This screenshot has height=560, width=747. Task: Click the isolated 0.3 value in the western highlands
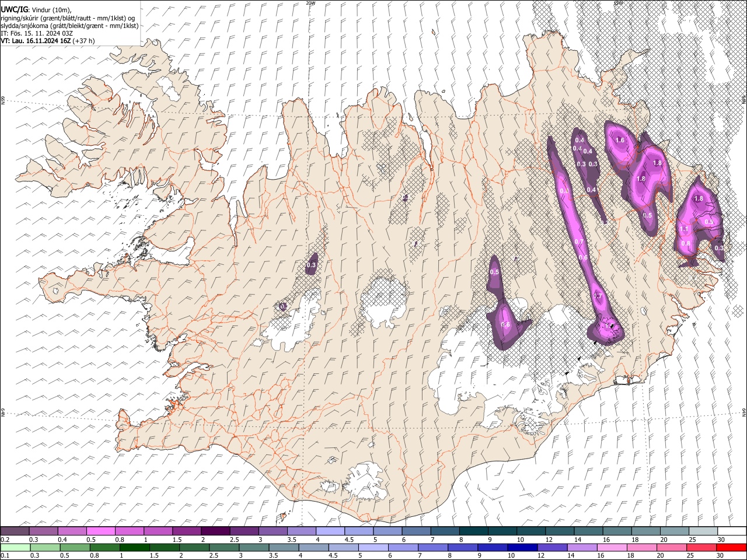[x=311, y=265]
